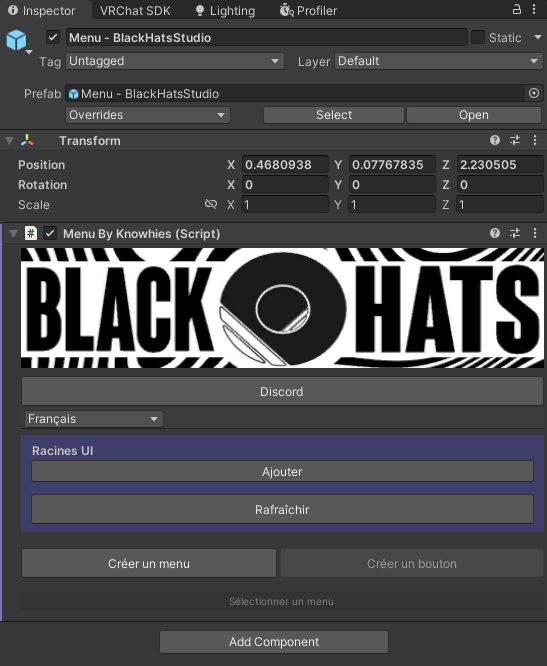
Task: Collapse the Transform component foldout
Action: tap(10, 141)
